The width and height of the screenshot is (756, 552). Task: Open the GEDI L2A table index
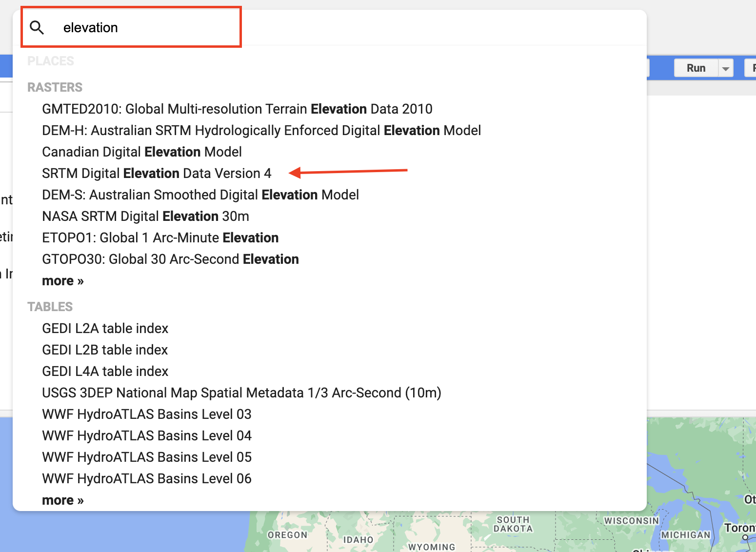tap(105, 328)
